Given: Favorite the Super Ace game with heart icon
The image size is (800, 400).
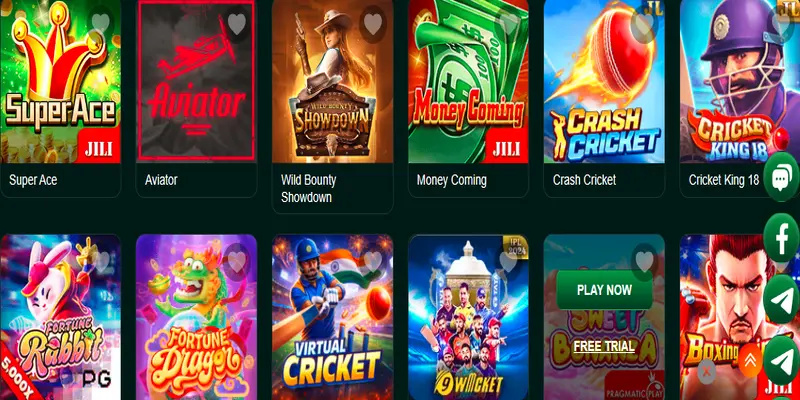Looking at the screenshot, I should (x=101, y=22).
